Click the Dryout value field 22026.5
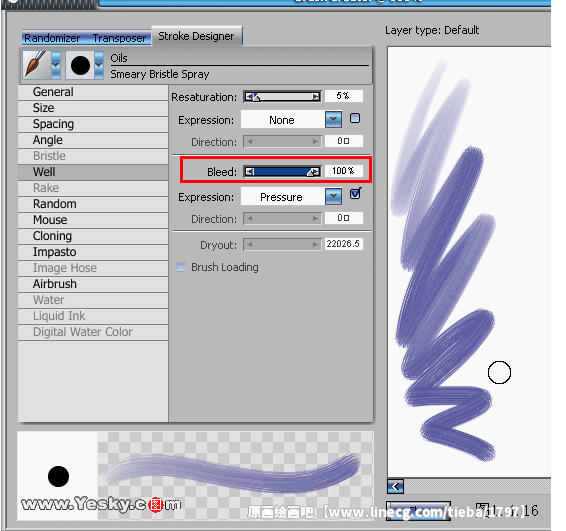 pos(344,244)
